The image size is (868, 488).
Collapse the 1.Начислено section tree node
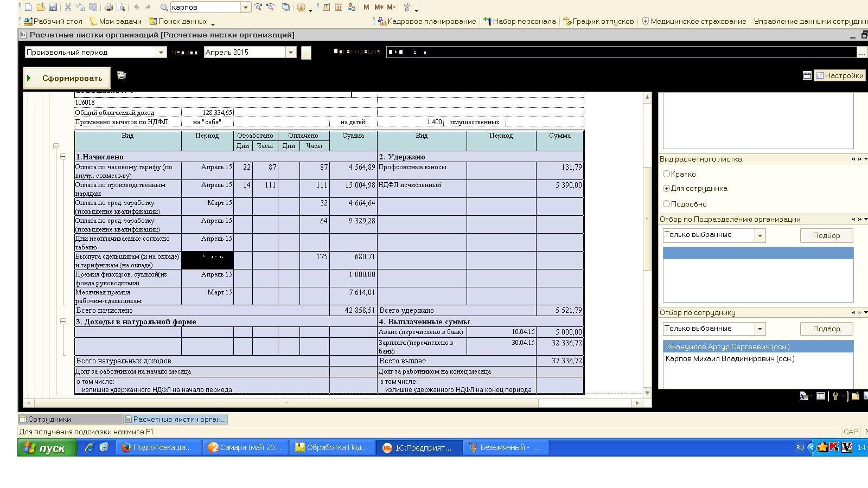pos(63,157)
